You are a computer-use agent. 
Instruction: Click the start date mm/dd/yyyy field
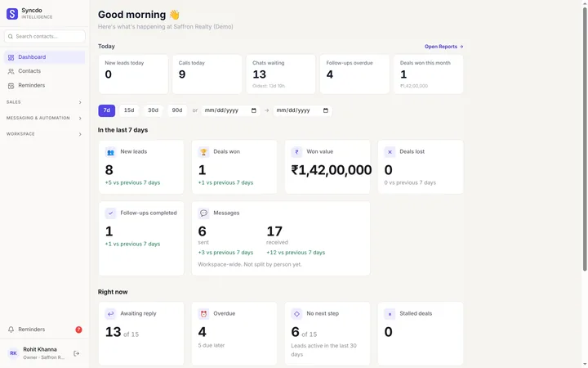pos(230,110)
